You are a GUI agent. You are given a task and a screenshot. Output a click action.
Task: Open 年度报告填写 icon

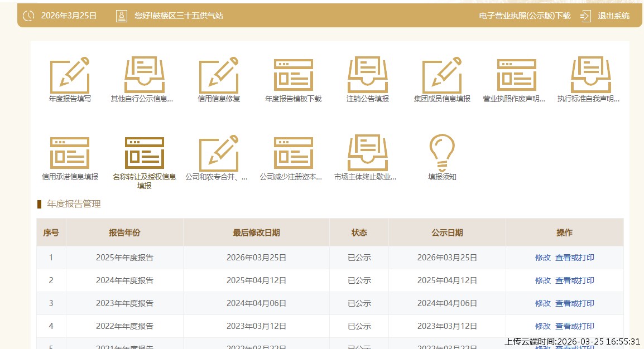[x=70, y=75]
